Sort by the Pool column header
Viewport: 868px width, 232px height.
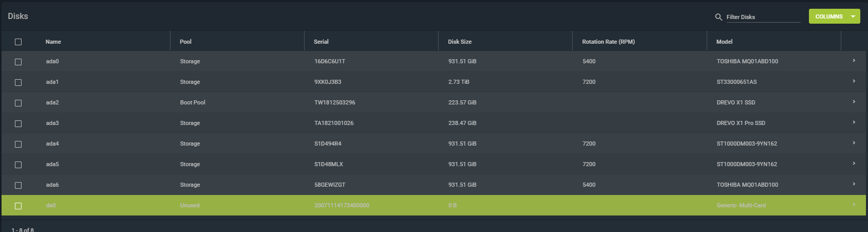click(186, 42)
